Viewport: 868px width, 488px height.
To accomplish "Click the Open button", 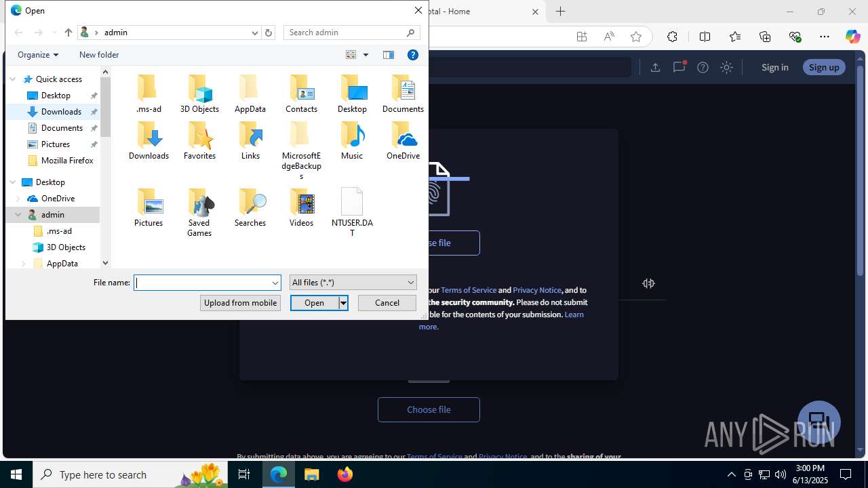I will pos(314,303).
